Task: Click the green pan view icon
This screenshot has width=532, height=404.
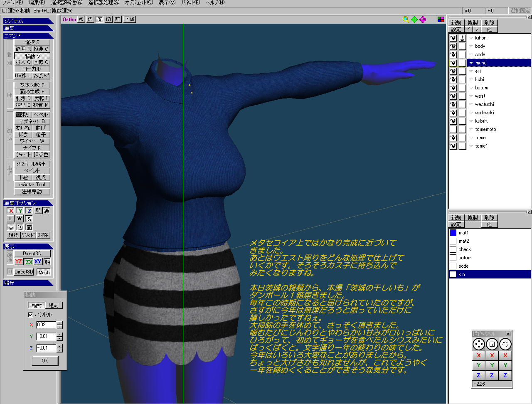Action: click(414, 20)
